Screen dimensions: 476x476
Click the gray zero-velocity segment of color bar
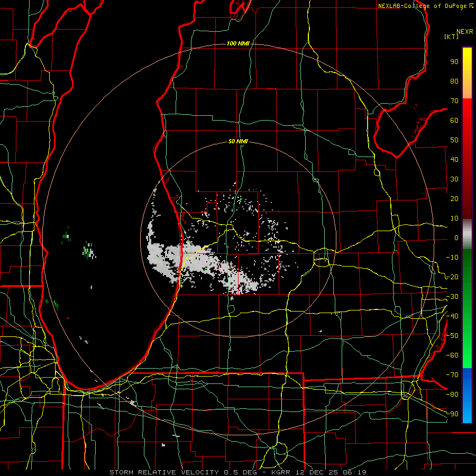click(467, 234)
